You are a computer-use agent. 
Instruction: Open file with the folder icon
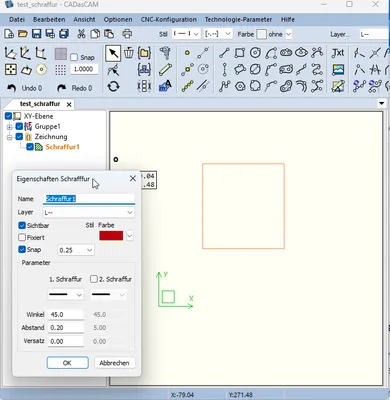coord(23,34)
